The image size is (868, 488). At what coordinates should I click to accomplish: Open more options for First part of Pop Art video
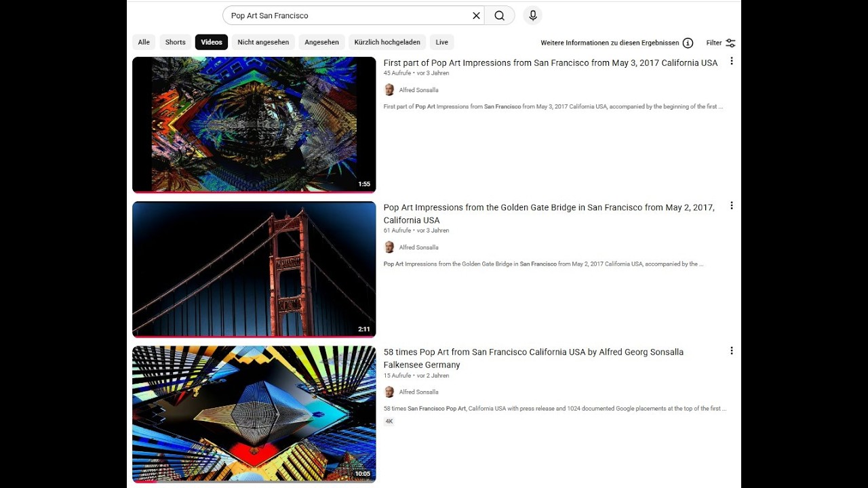[731, 61]
